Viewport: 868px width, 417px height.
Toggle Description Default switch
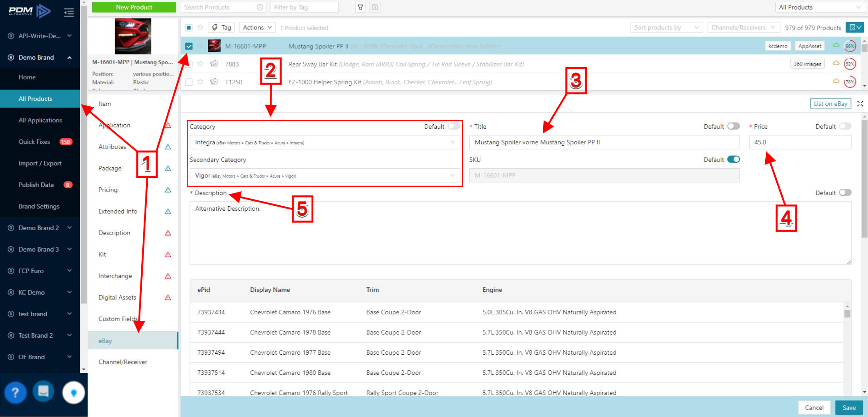(845, 192)
